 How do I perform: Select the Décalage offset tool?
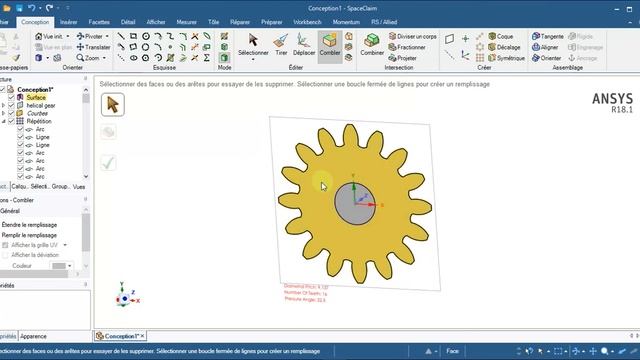pyautogui.click(x=504, y=47)
